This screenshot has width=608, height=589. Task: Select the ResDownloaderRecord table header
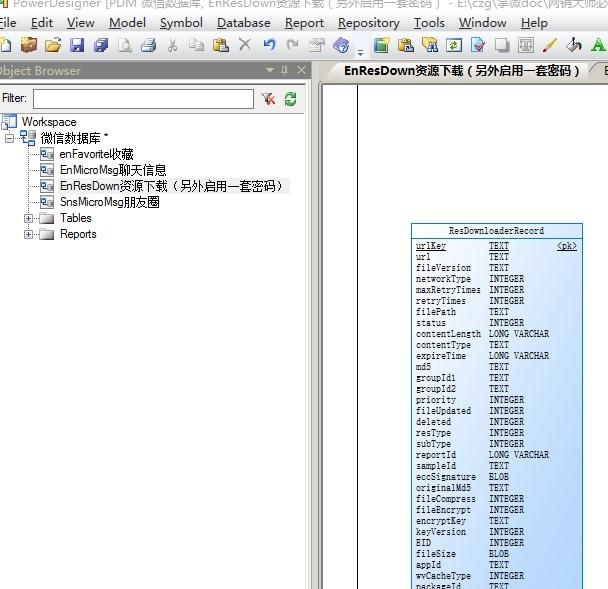(x=496, y=231)
